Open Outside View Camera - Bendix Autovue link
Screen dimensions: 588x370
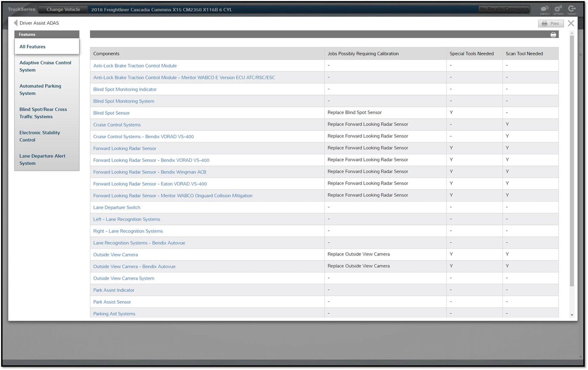pyautogui.click(x=134, y=267)
